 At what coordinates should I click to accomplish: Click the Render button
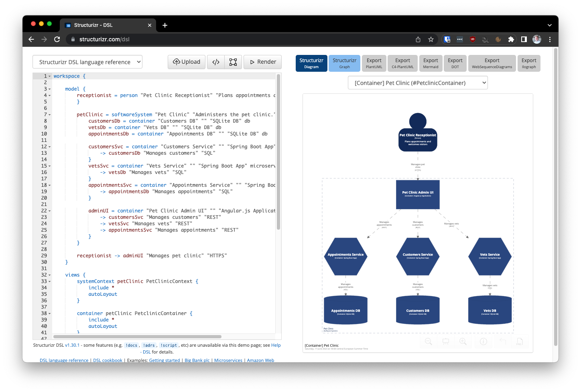[263, 62]
